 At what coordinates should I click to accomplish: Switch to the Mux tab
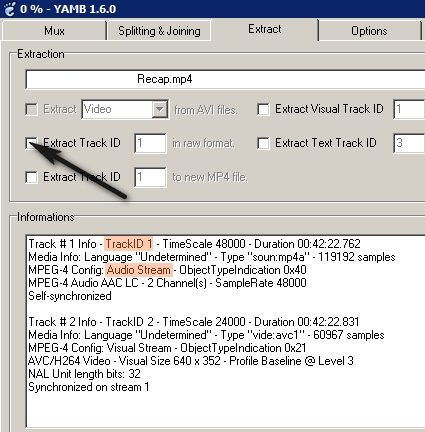pos(54,31)
